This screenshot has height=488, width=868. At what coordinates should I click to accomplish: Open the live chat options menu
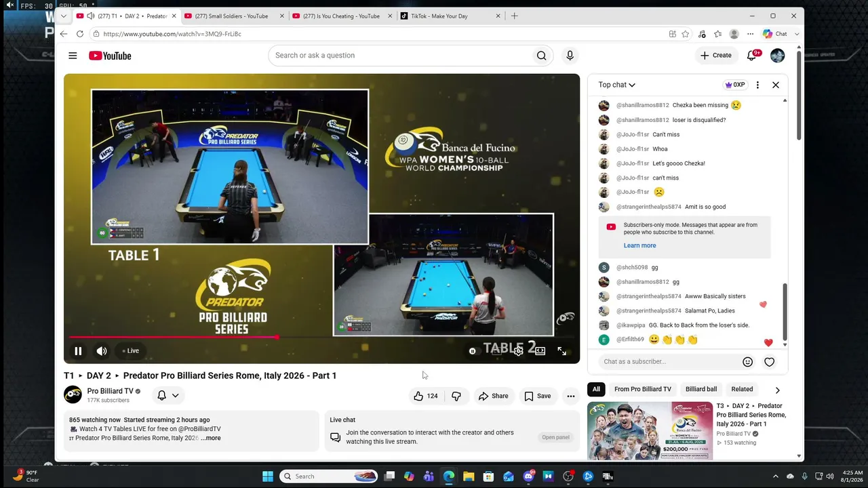pyautogui.click(x=757, y=85)
